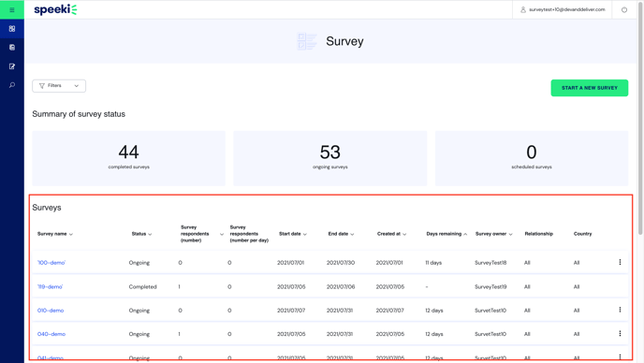Viewport: 644px width, 363px height.
Task: Open the 040-demo survey link
Action: [x=51, y=334]
